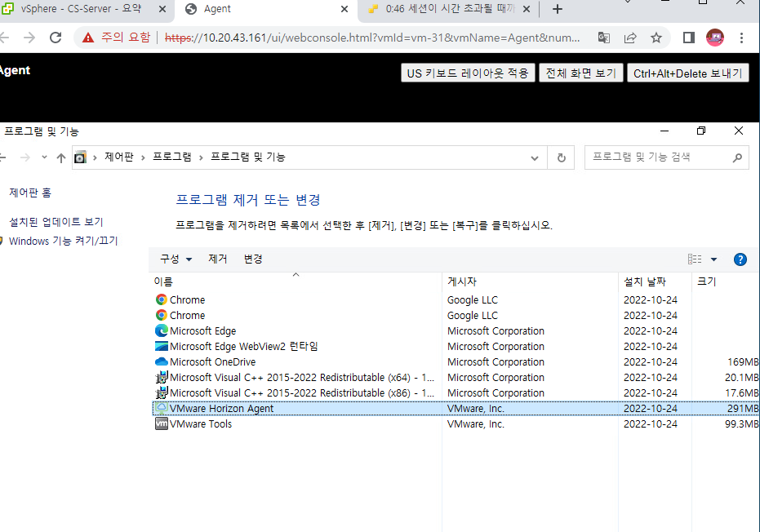Close the vSphere CS-Server tab
Image resolution: width=760 pixels, height=532 pixels.
pyautogui.click(x=162, y=9)
